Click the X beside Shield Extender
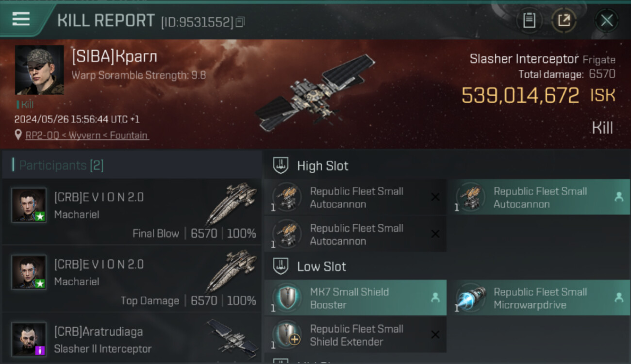Screen dimensions: 631x364 (x=435, y=334)
